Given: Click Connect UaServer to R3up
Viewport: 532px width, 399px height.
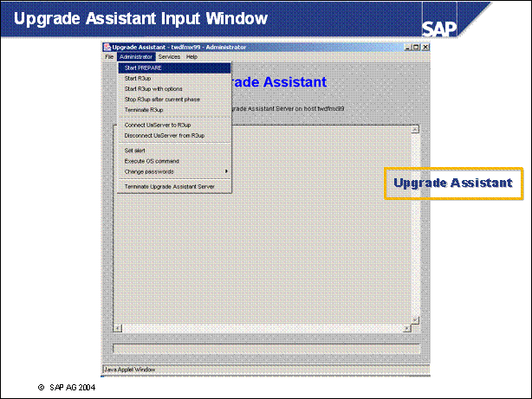Looking at the screenshot, I should click(158, 125).
